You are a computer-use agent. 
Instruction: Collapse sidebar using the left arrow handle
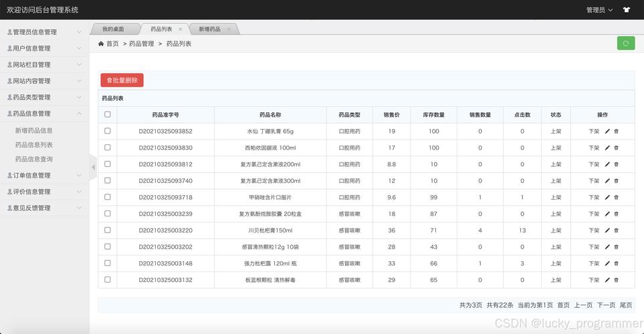coord(93,167)
